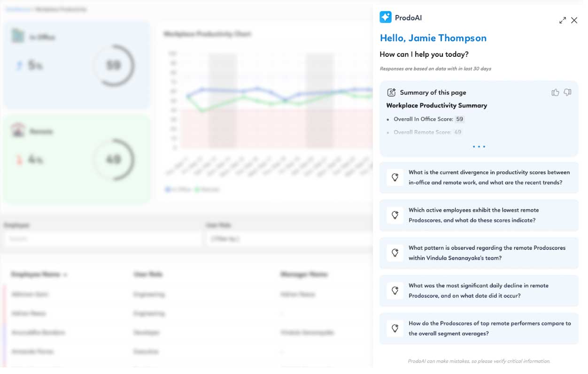Toggle the In Office series in chart legend
588x374 pixels.
[x=178, y=190]
